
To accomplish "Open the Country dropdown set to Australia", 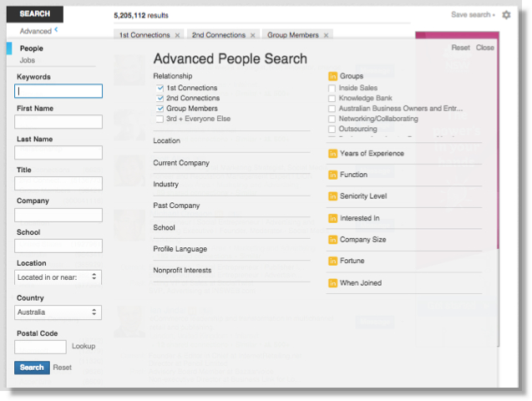I will [58, 312].
